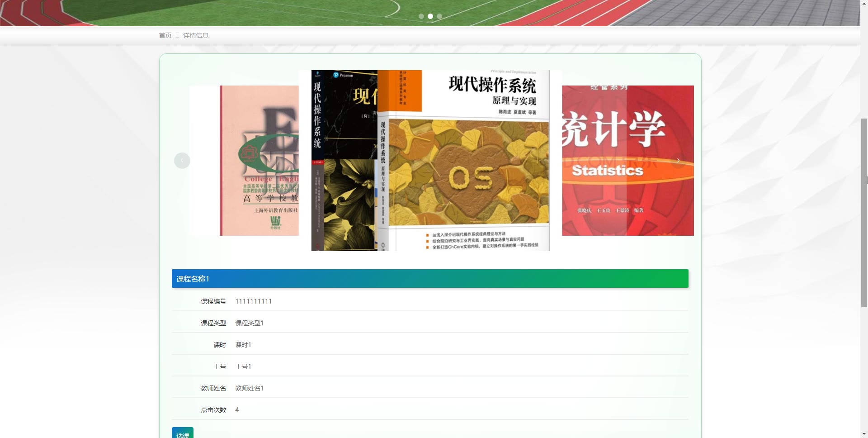This screenshot has height=438, width=868.
Task: Click the 课程名称1 title bar
Action: click(430, 279)
